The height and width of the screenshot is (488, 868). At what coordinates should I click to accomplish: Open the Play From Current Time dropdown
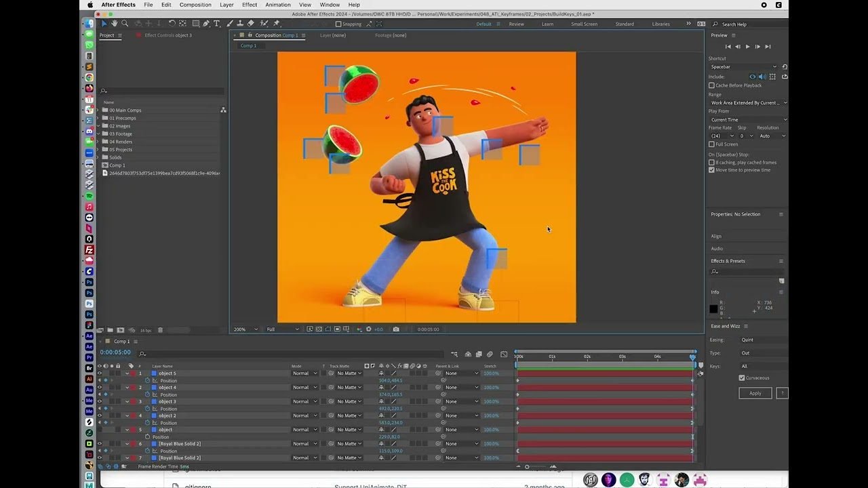coord(748,119)
